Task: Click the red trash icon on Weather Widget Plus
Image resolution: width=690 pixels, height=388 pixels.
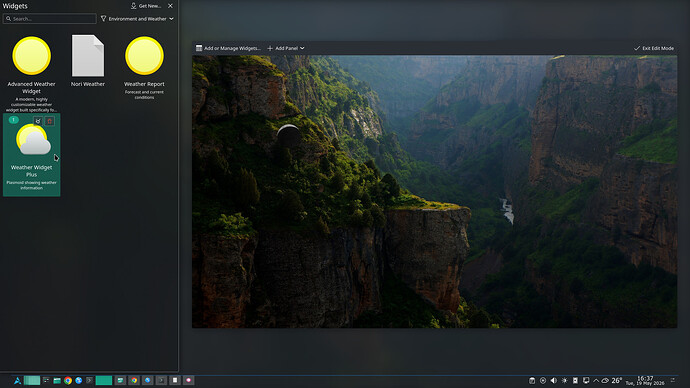Action: click(50, 121)
